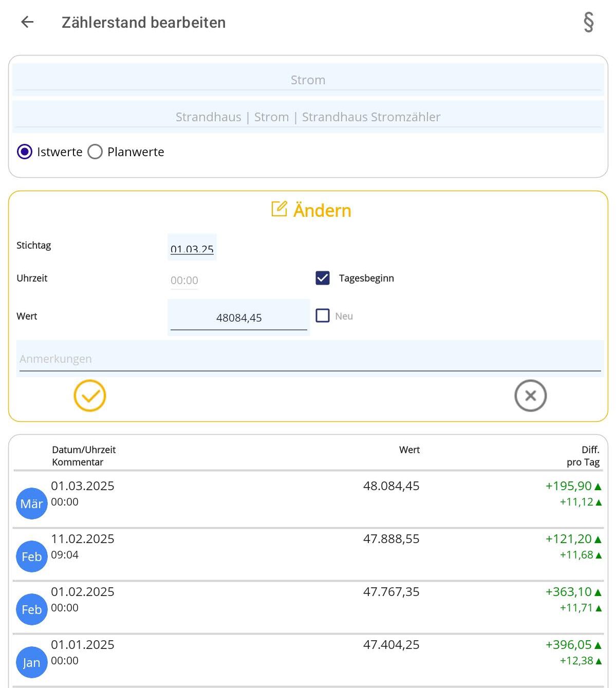Uncheck the Tagesbeginn checkbox
The width and height of the screenshot is (616, 688).
323,278
